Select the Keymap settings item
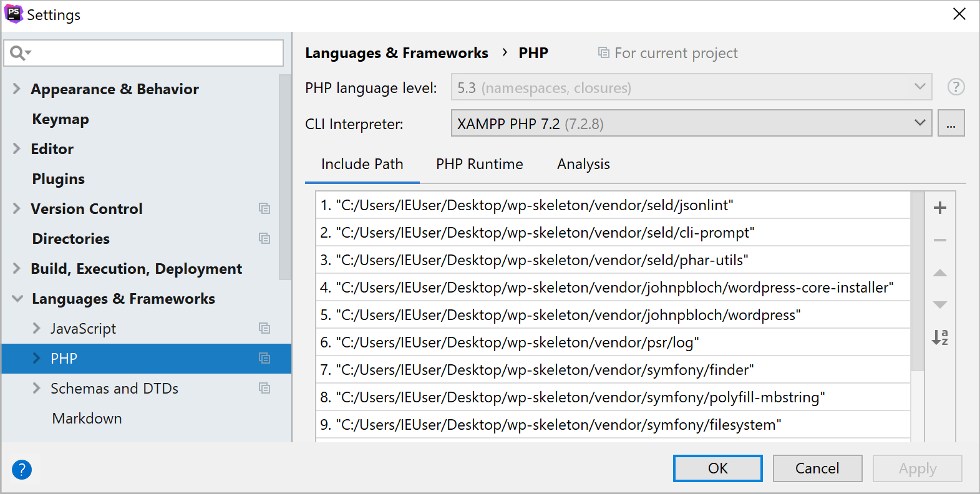The height and width of the screenshot is (494, 980). 61,119
